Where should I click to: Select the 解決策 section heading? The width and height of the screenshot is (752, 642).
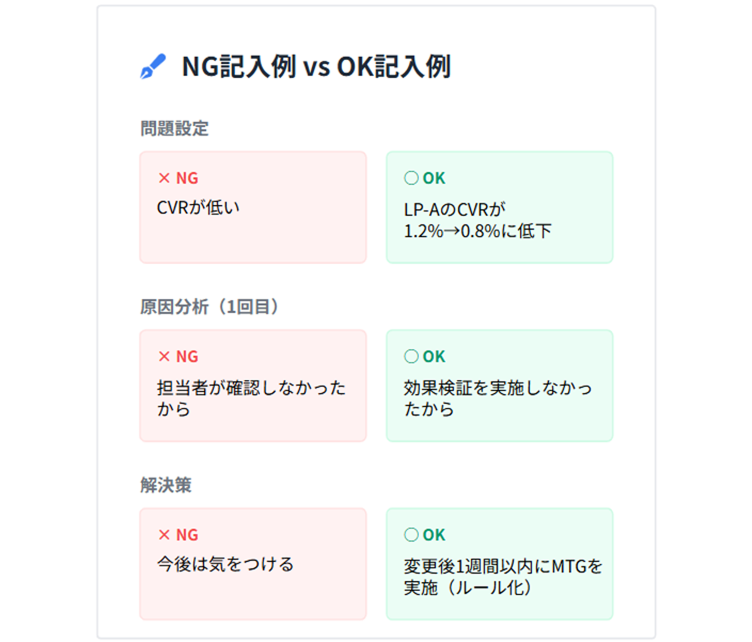165,485
